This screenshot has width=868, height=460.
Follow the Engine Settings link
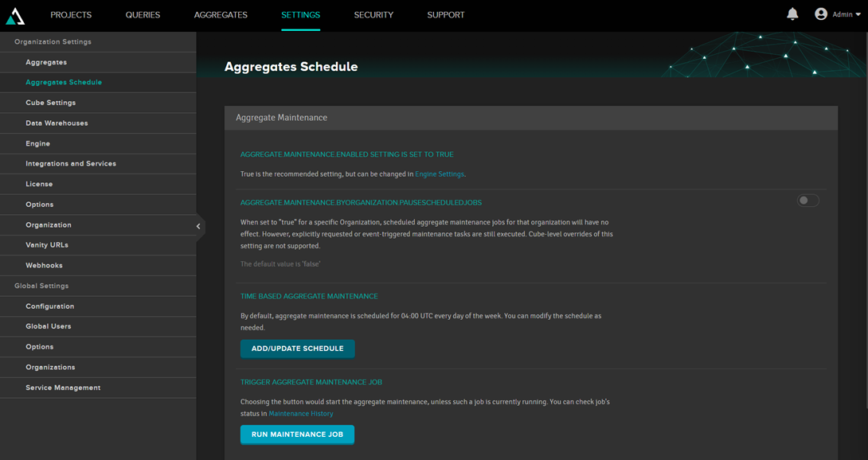pos(440,174)
